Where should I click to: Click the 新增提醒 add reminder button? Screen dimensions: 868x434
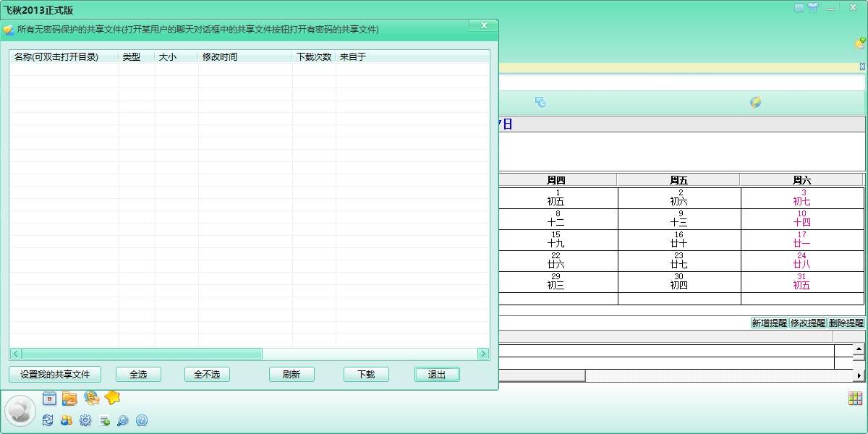point(769,323)
